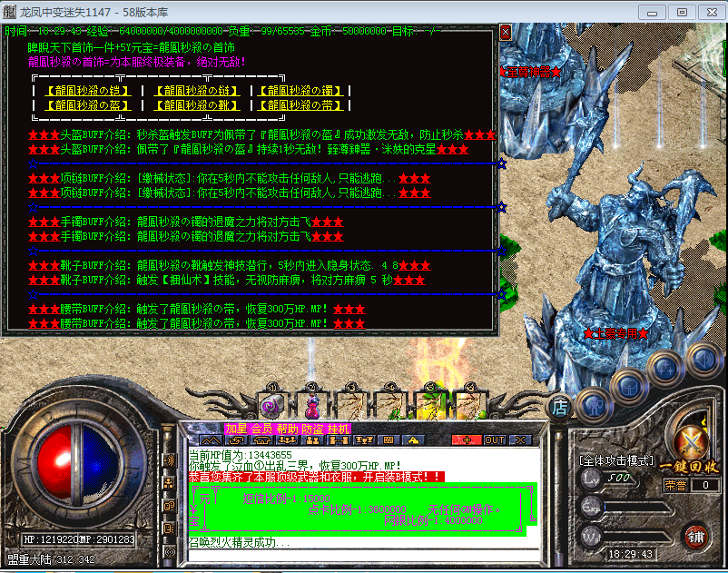Click the 召唤烈火精灵成功 chat line
The image size is (728, 573).
click(x=239, y=542)
